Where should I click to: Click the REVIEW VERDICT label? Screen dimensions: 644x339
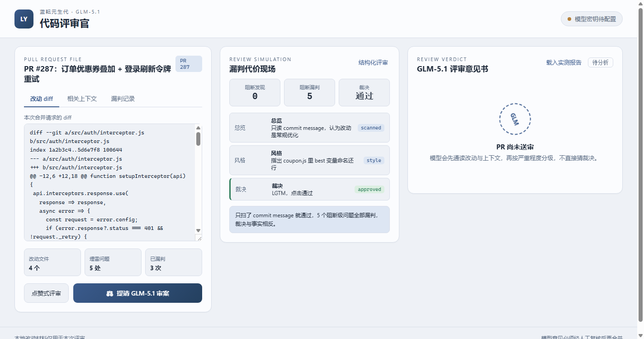442,59
